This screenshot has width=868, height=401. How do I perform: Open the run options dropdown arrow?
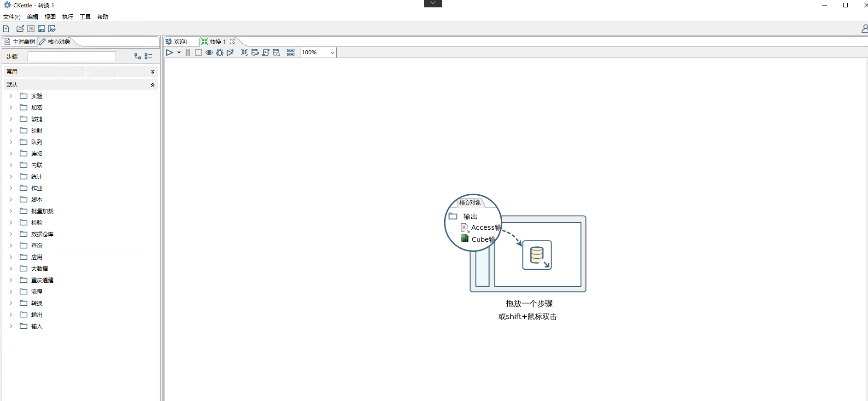179,52
